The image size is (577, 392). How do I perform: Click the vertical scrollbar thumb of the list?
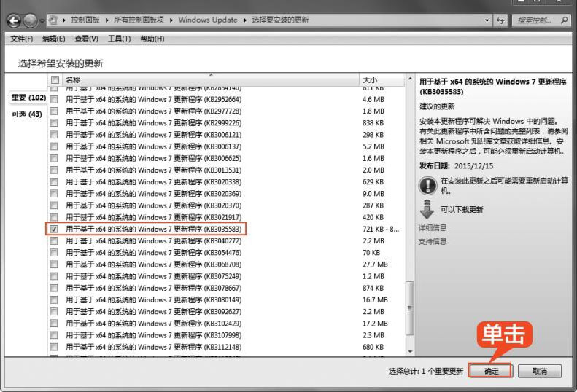(410, 308)
